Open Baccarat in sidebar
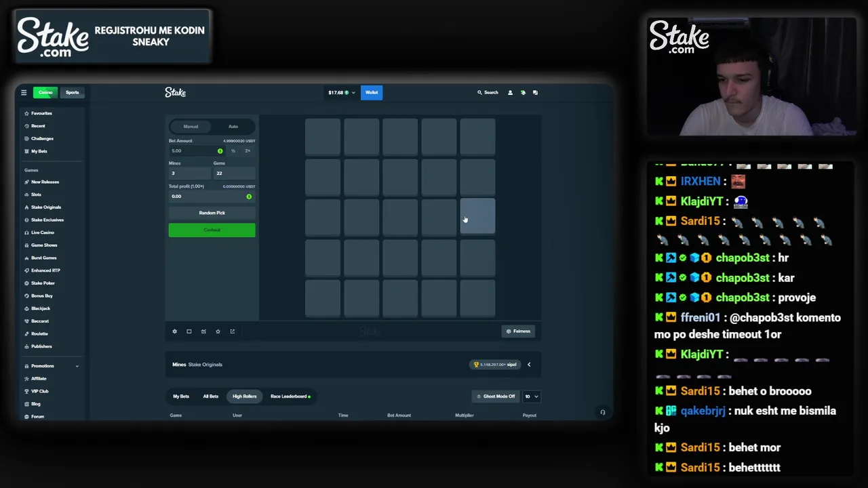The height and width of the screenshot is (488, 868). pos(37,321)
